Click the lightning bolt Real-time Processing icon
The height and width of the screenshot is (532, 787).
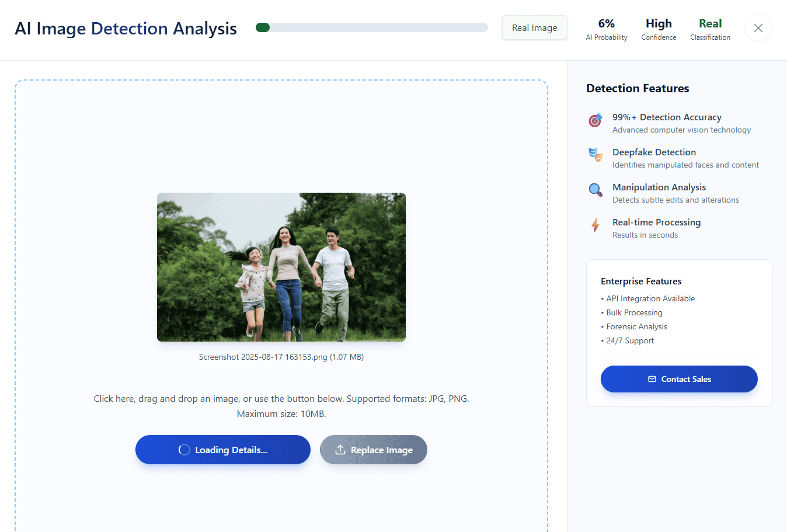click(595, 225)
